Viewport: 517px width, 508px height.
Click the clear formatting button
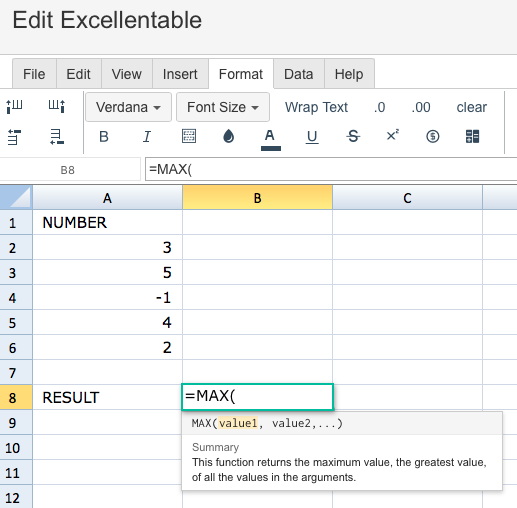click(472, 107)
